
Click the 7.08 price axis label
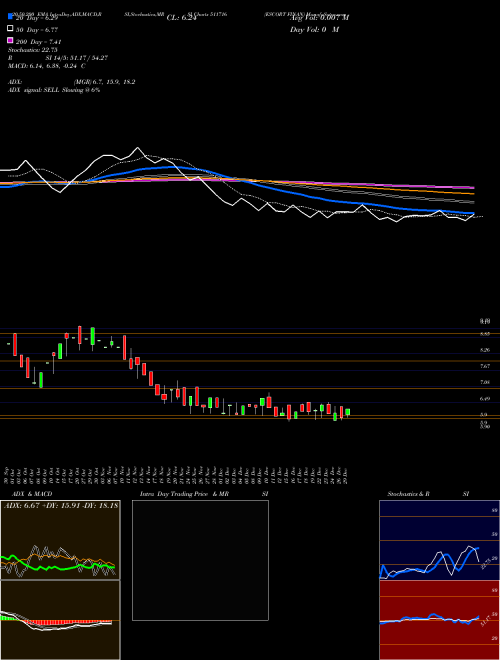[485, 382]
